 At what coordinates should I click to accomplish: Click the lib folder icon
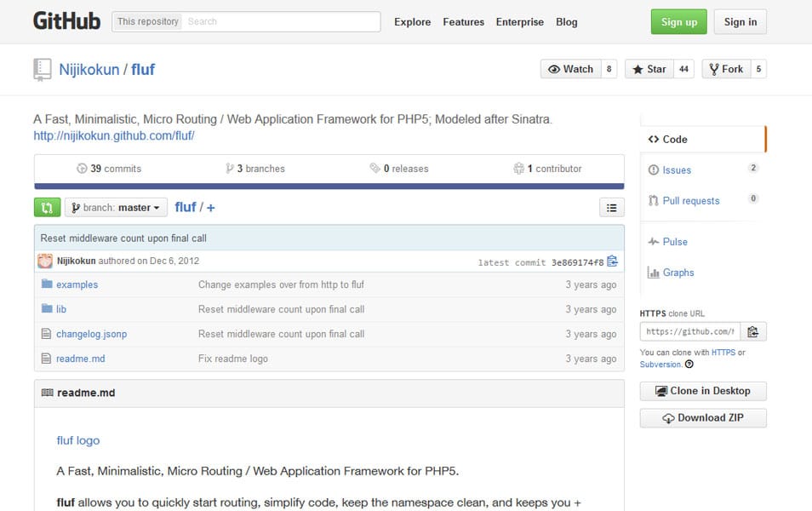(x=47, y=308)
